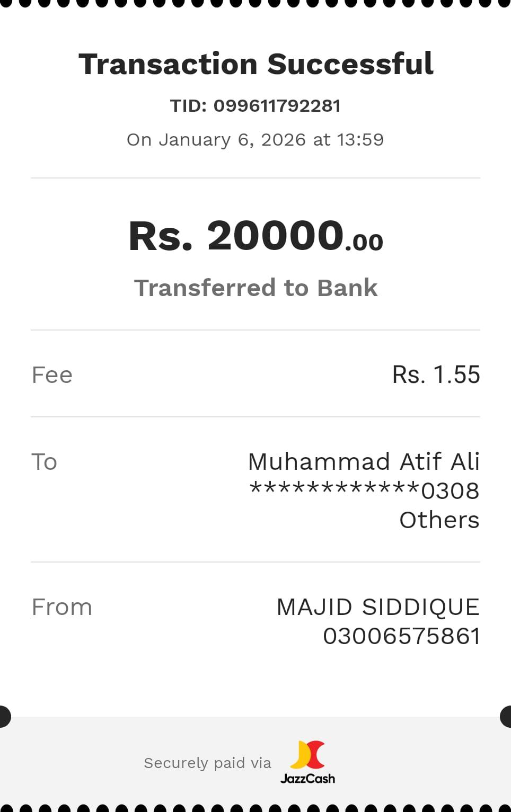Select the TID number 099611792281

click(x=277, y=106)
